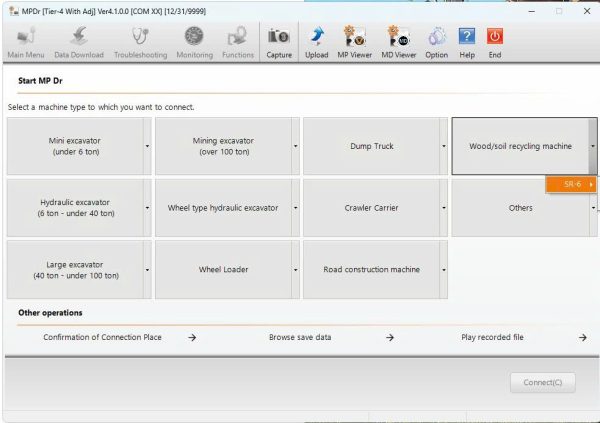Image resolution: width=600 pixels, height=423 pixels.
Task: Expand the Crawler Carrier dropdown arrow
Action: pyautogui.click(x=443, y=208)
